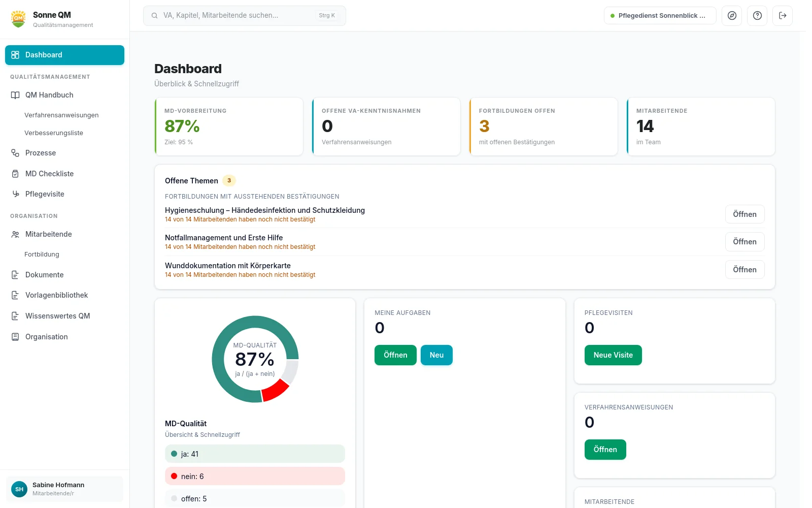Viewport: 812px width, 508px height.
Task: Select the QM Handbuch menu item
Action: point(64,95)
